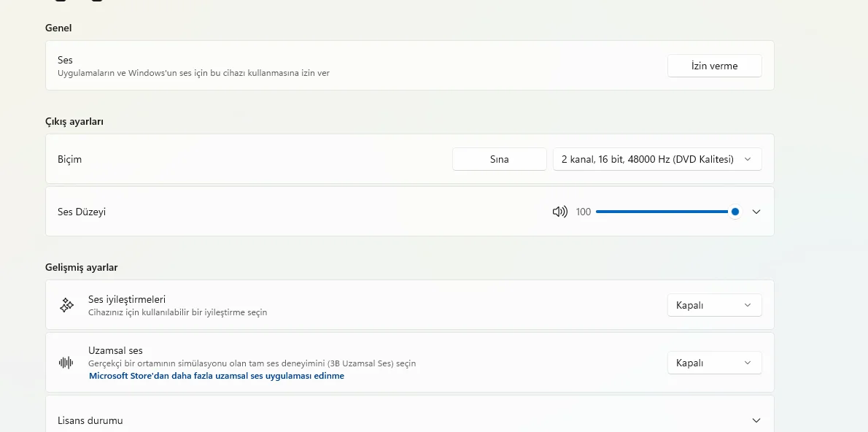Open the Ses iyileştirmeleri Kapalı dropdown

tap(714, 305)
